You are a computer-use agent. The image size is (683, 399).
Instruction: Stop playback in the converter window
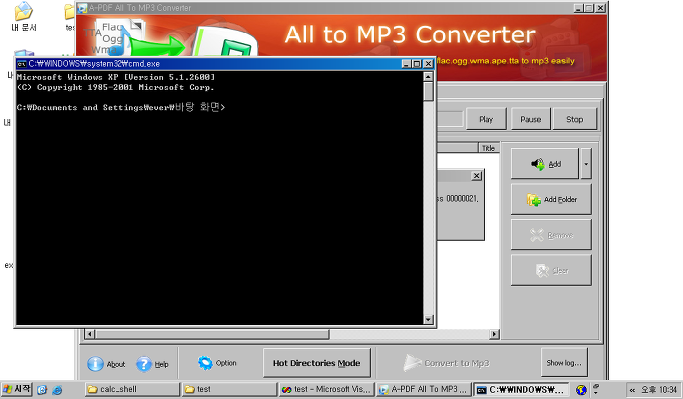575,119
